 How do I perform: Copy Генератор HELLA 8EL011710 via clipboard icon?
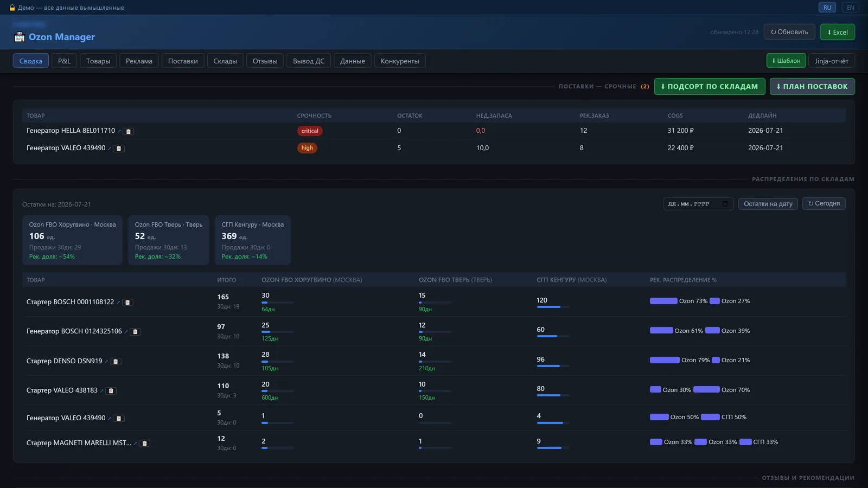129,131
